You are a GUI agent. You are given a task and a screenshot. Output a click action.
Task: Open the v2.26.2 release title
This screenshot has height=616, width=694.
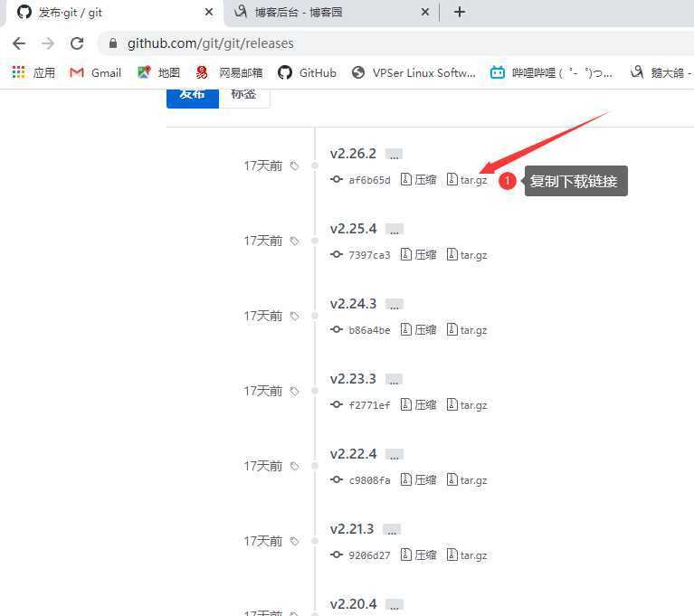click(353, 154)
